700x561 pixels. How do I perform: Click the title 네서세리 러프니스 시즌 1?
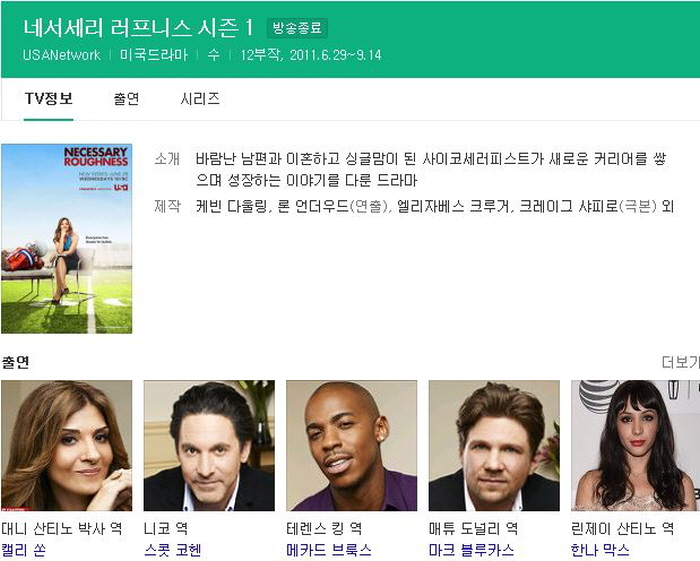(x=138, y=28)
